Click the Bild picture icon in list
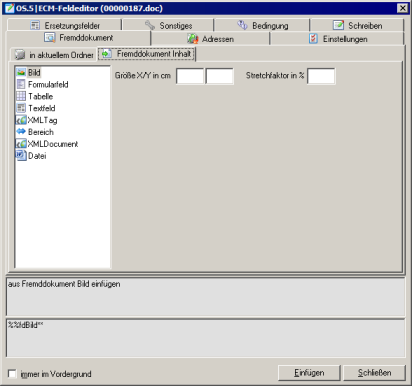 [x=21, y=72]
